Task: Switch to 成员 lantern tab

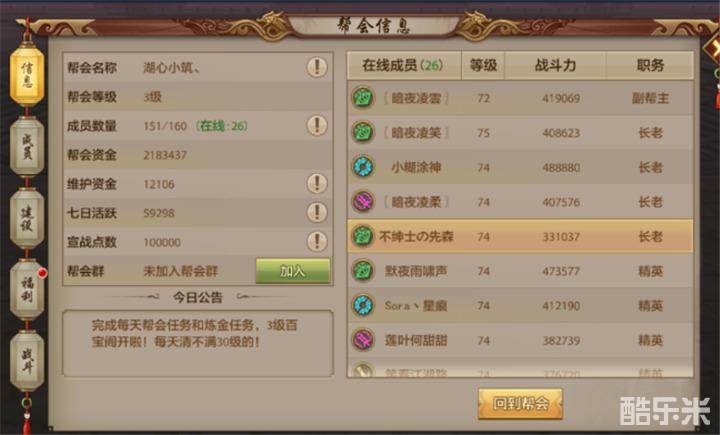Action: coord(27,147)
